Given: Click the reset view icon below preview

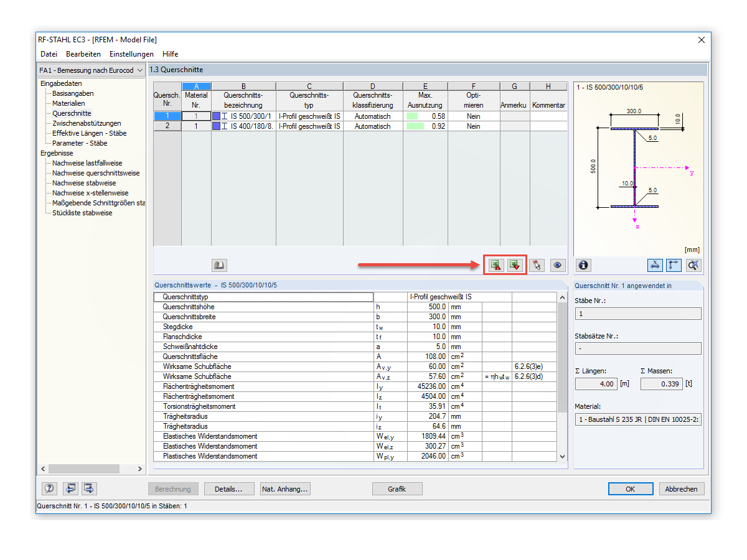Looking at the screenshot, I should [x=693, y=265].
